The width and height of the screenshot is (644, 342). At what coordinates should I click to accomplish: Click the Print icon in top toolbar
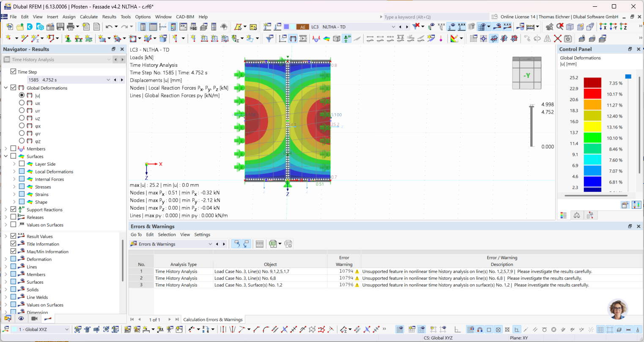pos(70,27)
